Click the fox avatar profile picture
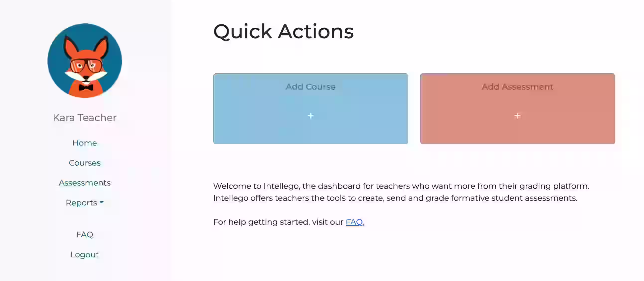 point(85,61)
